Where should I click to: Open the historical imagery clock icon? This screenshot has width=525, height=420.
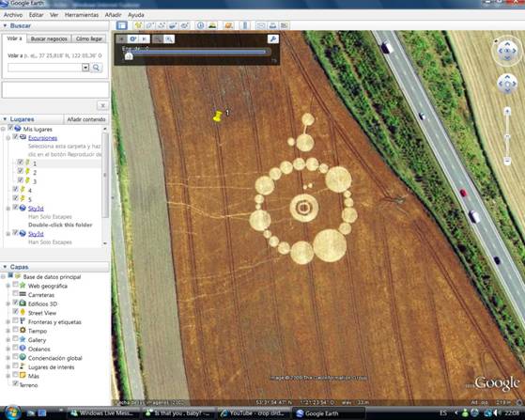coord(201,25)
